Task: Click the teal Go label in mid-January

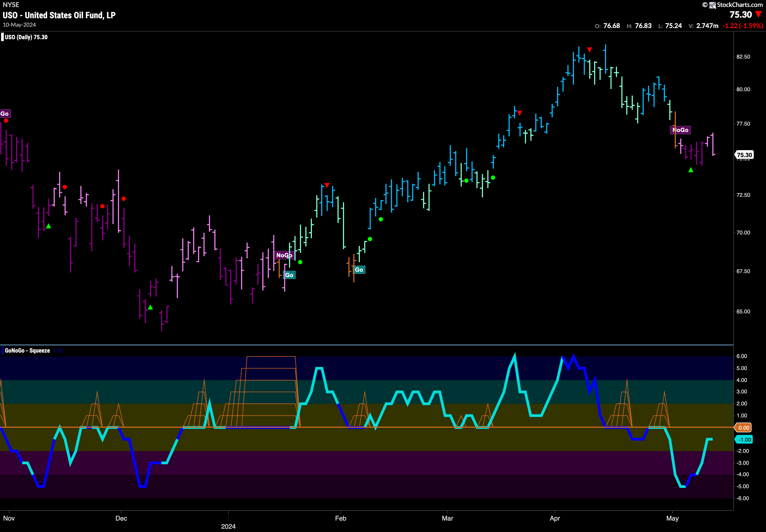Action: click(x=289, y=275)
